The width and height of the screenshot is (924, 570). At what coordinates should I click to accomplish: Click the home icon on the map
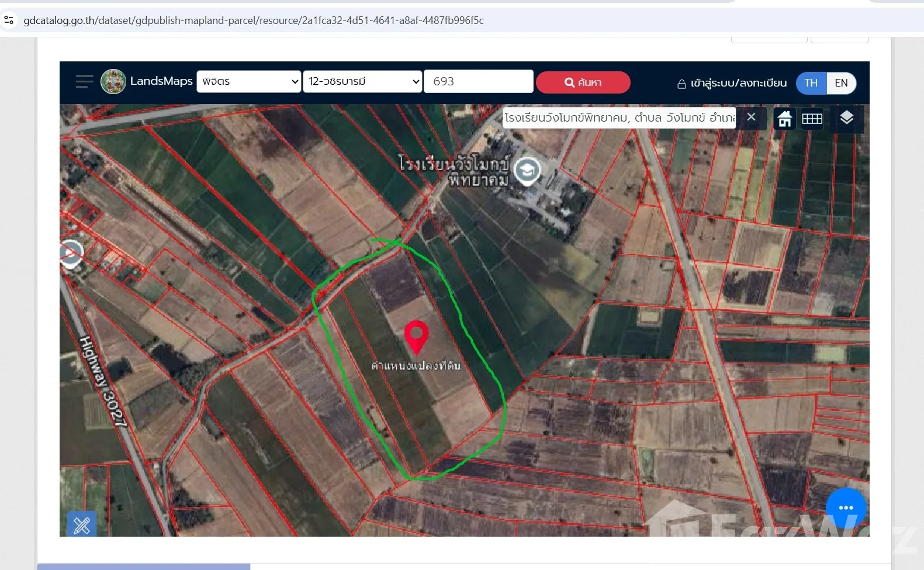tap(784, 119)
